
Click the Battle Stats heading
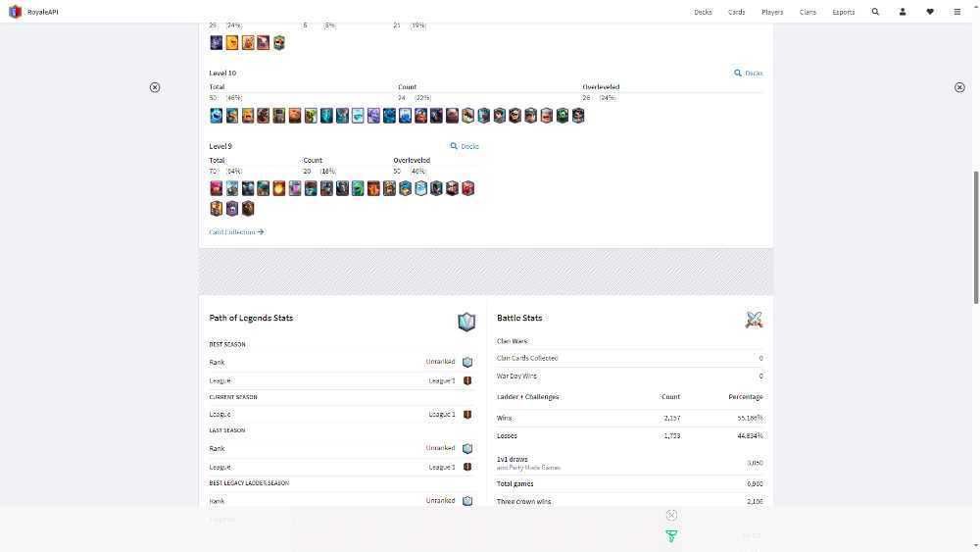pos(519,318)
